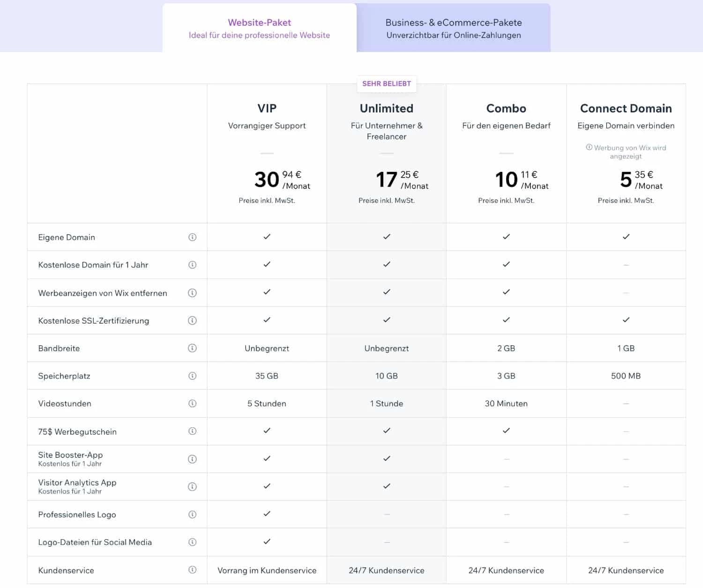Show info for Speicherplatz row

coord(192,376)
